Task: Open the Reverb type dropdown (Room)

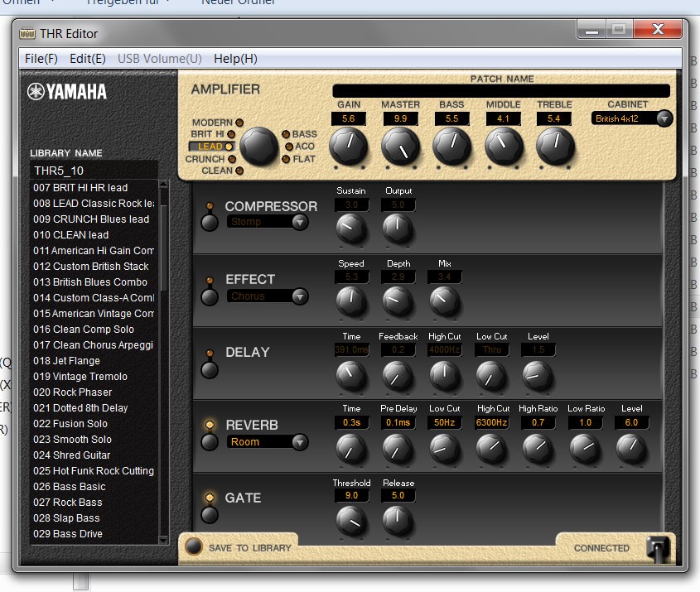Action: [268, 441]
